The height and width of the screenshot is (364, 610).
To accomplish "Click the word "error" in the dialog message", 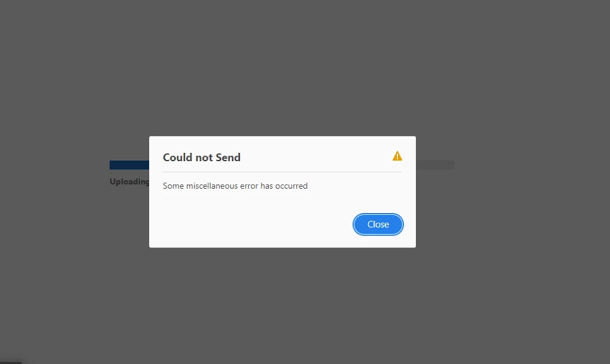I will (x=249, y=186).
